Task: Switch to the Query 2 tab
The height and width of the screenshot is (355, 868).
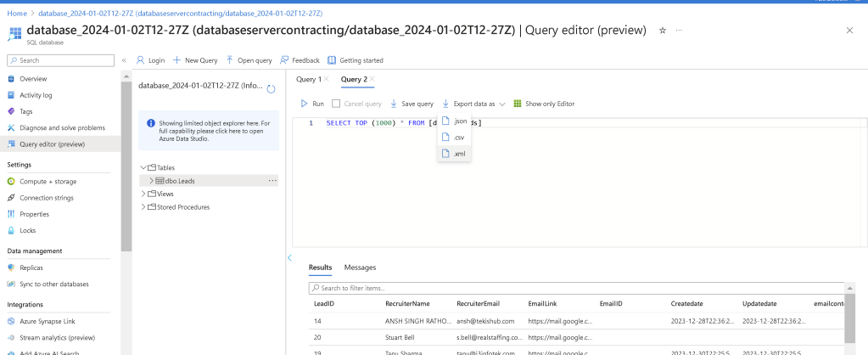Action: click(354, 79)
